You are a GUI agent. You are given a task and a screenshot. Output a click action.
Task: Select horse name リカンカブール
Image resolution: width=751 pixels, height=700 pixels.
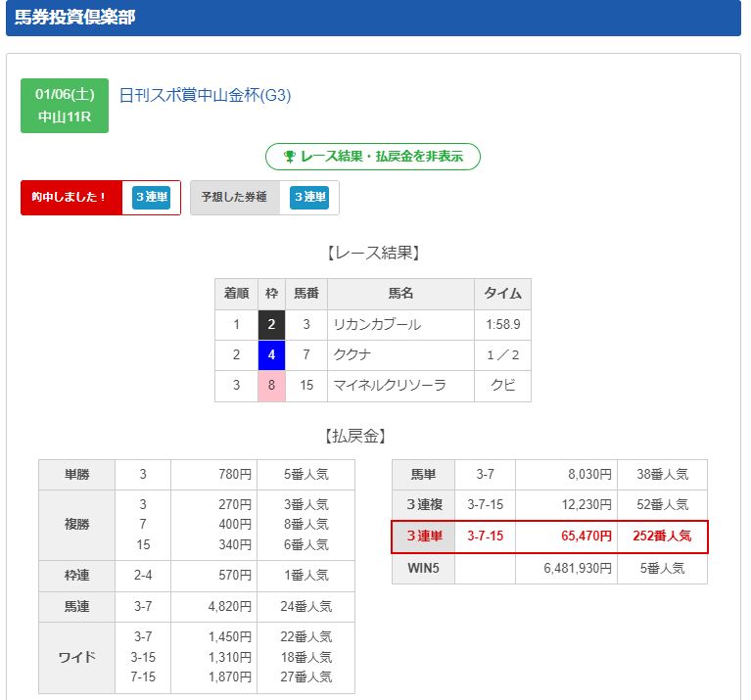click(x=377, y=325)
